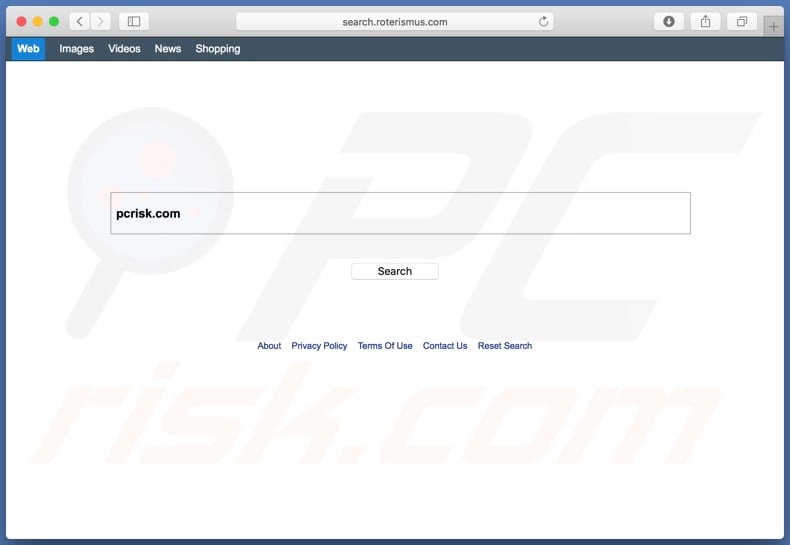This screenshot has height=545, width=790.
Task: Reload the page with the refresh icon
Action: coord(543,22)
